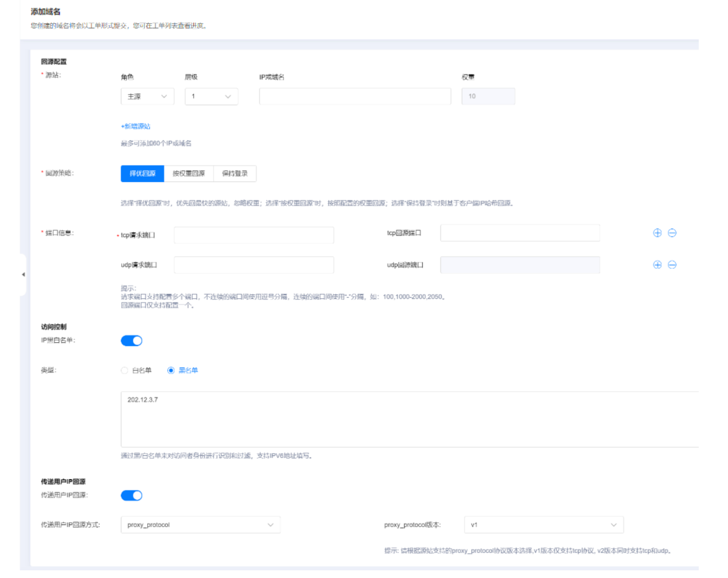Remove the udp port row with minus icon
This screenshot has width=728, height=578.
(x=672, y=265)
